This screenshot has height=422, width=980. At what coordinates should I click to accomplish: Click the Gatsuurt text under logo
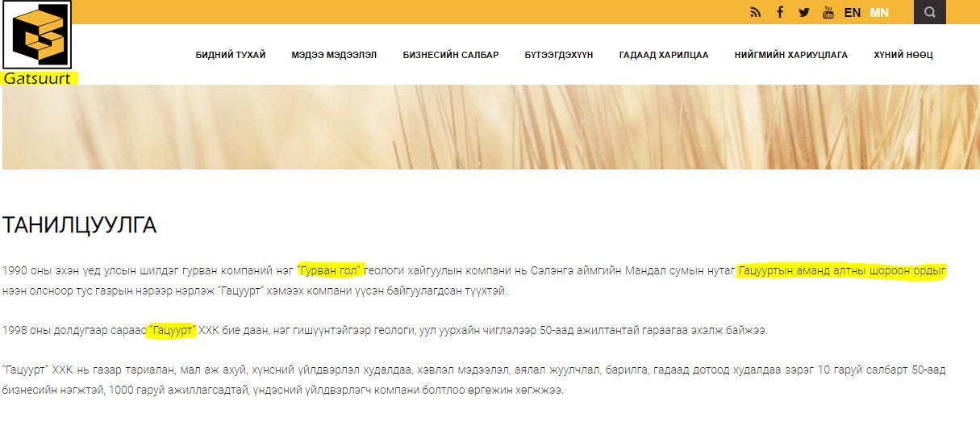tap(40, 78)
